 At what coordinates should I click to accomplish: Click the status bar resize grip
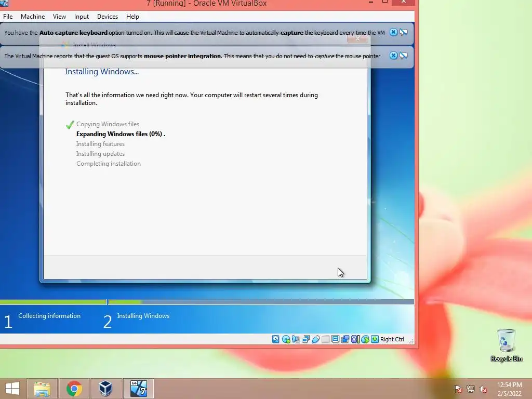411,341
